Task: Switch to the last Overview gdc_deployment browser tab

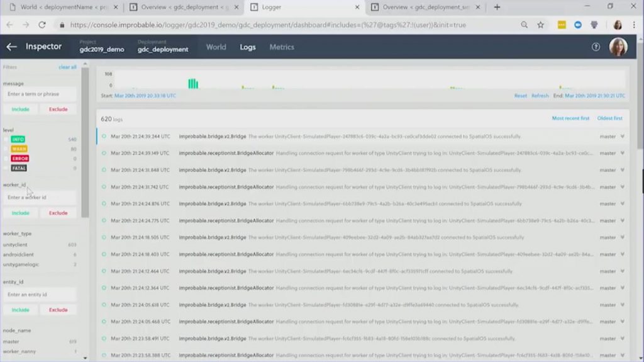Action: point(425,7)
